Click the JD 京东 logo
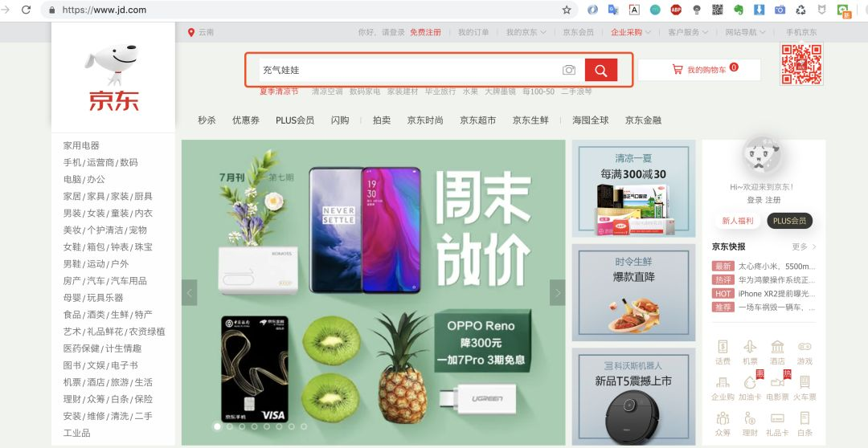Image resolution: width=868 pixels, height=448 pixels. pyautogui.click(x=113, y=78)
